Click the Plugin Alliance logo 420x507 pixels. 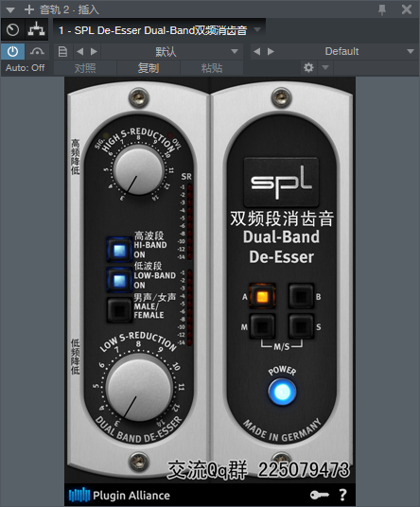pos(119,495)
